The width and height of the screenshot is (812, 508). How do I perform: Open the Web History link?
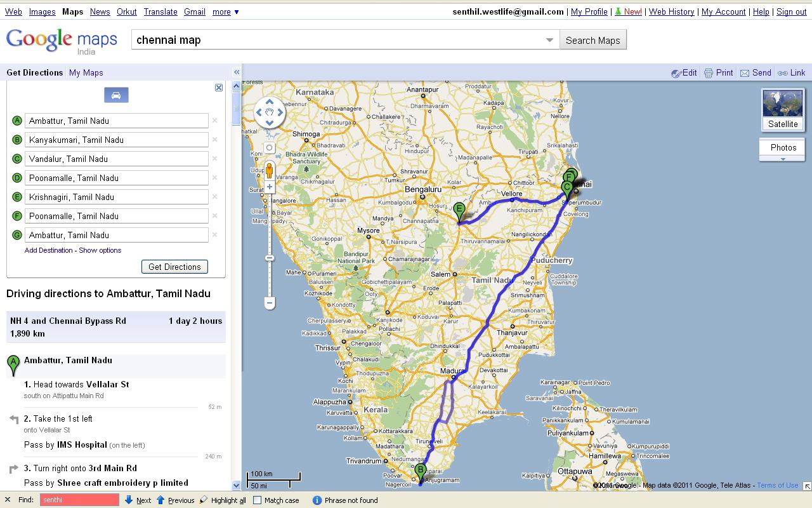pyautogui.click(x=671, y=11)
